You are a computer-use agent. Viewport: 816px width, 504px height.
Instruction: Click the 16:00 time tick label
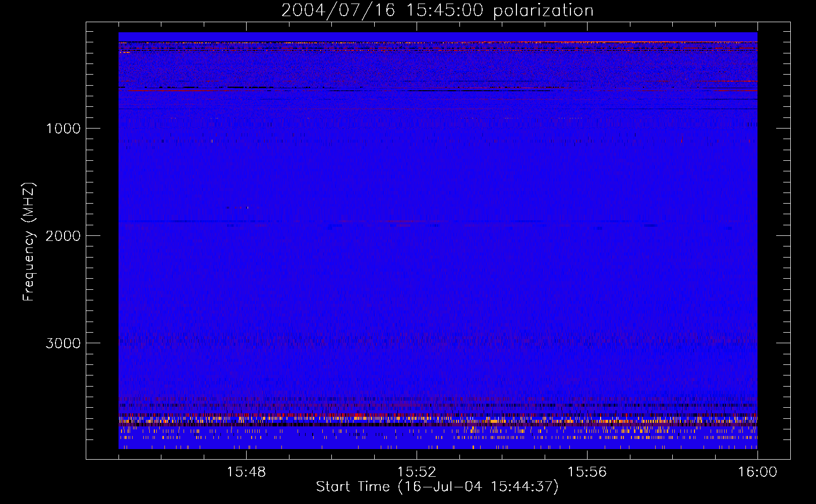coord(757,472)
